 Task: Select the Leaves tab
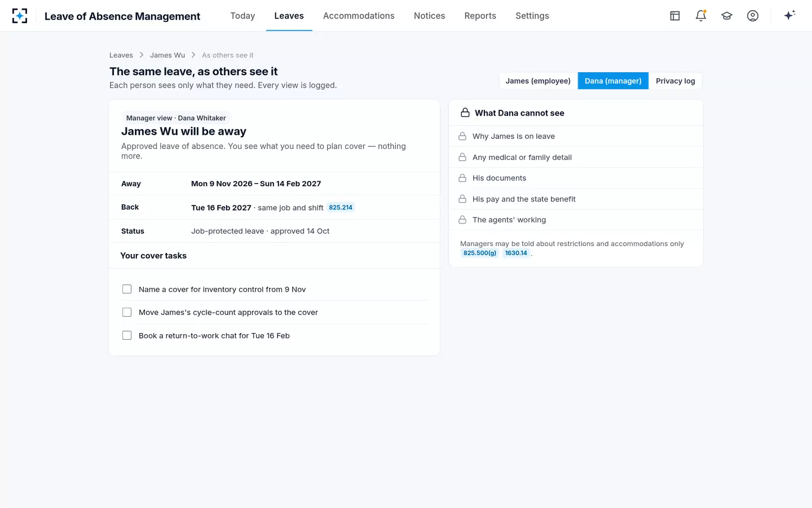click(289, 16)
